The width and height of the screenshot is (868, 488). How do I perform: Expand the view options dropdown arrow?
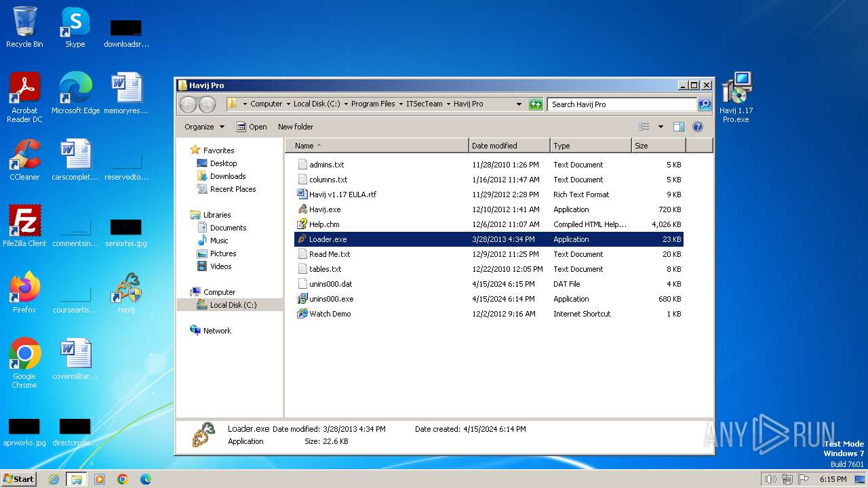660,127
